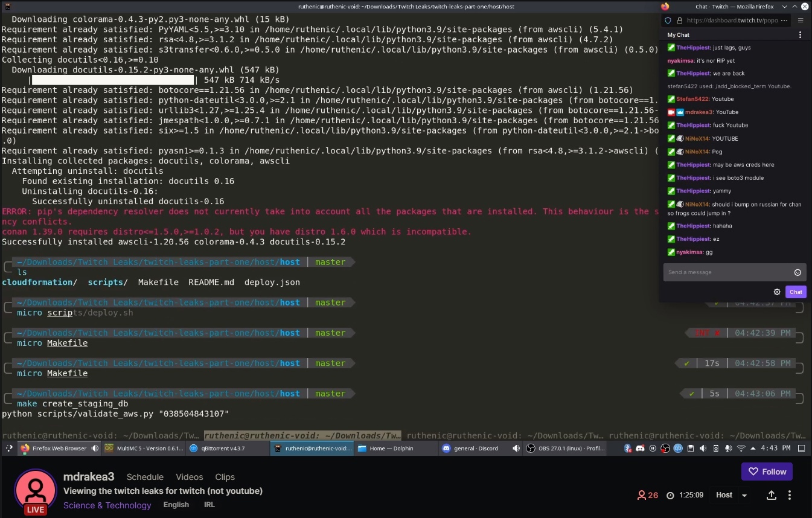The height and width of the screenshot is (518, 812).
Task: Click the terminal timestamp "04:43:06 PM"
Action: 762,393
